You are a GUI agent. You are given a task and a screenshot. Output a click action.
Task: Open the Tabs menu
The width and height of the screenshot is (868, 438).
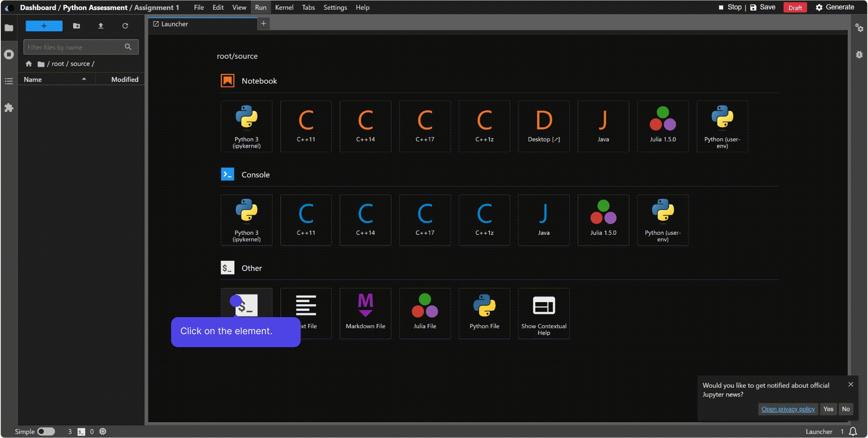coord(308,7)
